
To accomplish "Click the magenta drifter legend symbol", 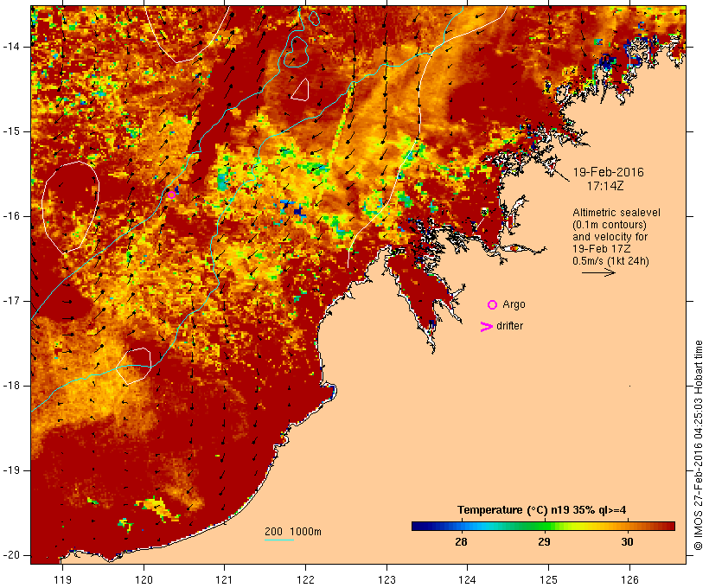I will 487,327.
